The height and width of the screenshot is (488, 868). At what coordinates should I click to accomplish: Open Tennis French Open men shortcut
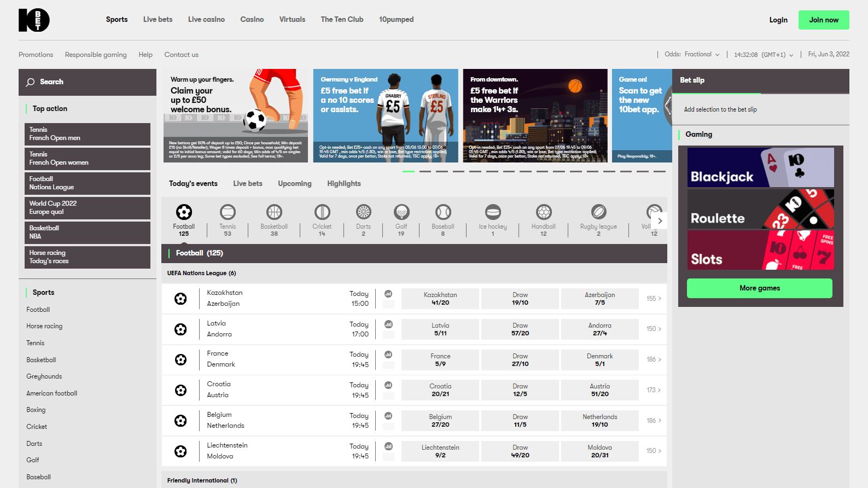click(x=88, y=134)
